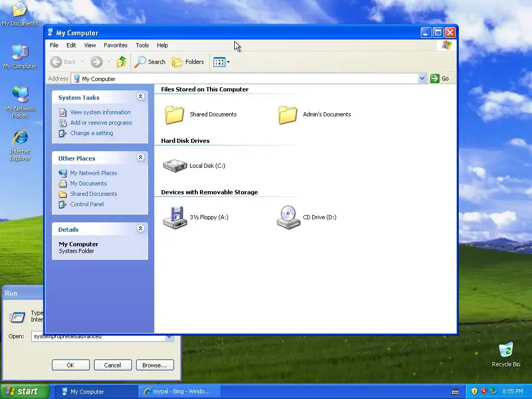Image resolution: width=532 pixels, height=399 pixels.
Task: Click the Forward arrow toolbar icon
Action: click(96, 62)
